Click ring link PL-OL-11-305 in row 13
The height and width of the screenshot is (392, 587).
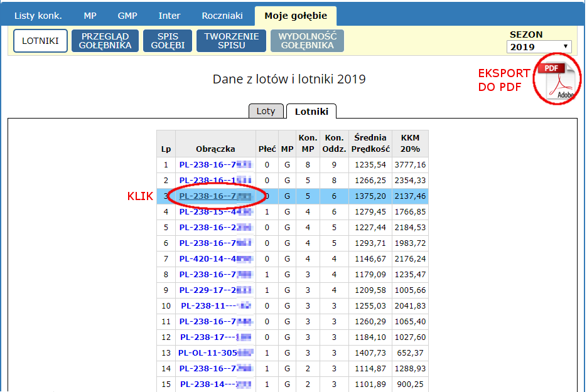[x=215, y=352]
